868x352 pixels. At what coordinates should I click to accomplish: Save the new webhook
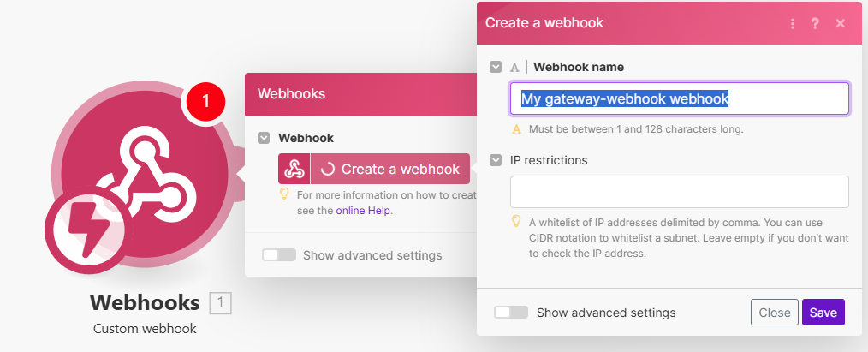pyautogui.click(x=823, y=312)
